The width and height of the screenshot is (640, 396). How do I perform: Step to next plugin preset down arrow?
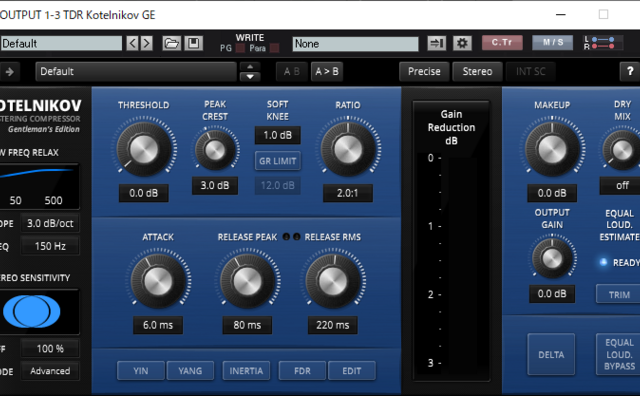(250, 76)
